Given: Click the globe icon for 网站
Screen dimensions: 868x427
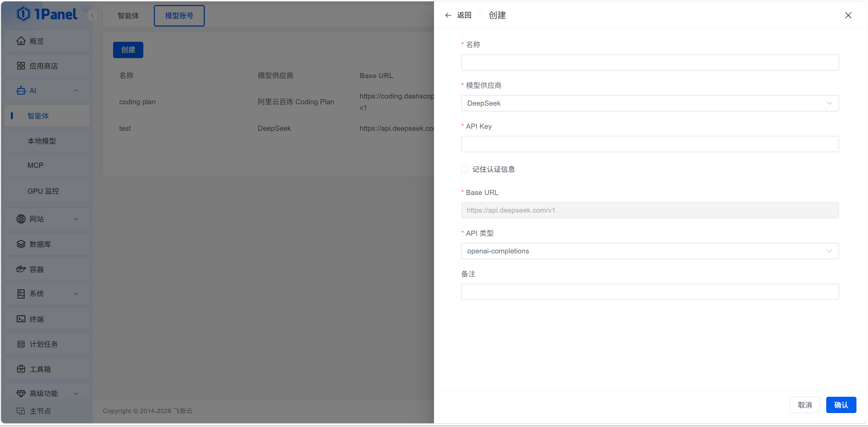Looking at the screenshot, I should click(x=21, y=219).
